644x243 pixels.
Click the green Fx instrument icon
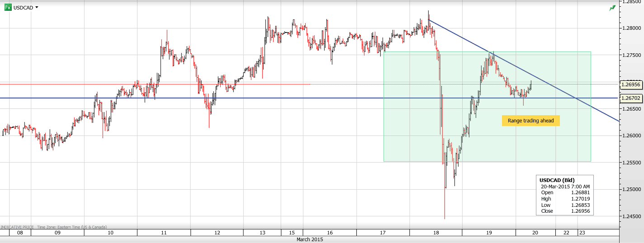[8, 7]
